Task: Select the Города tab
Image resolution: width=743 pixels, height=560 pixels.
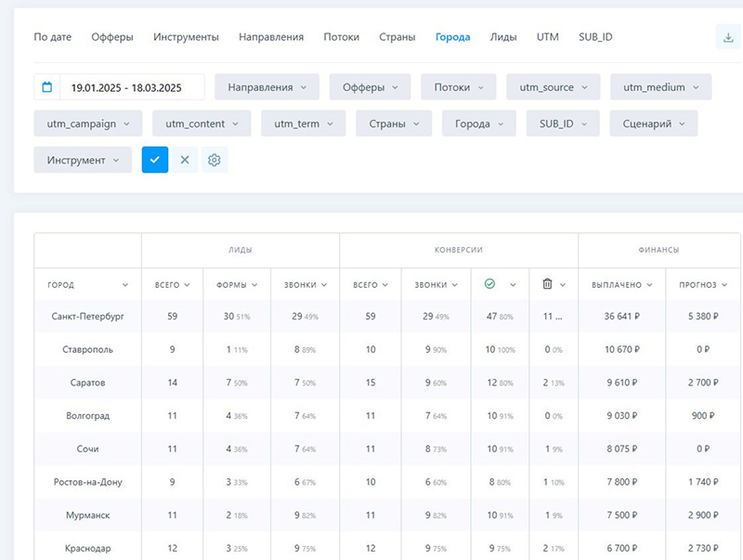Action: coord(452,37)
